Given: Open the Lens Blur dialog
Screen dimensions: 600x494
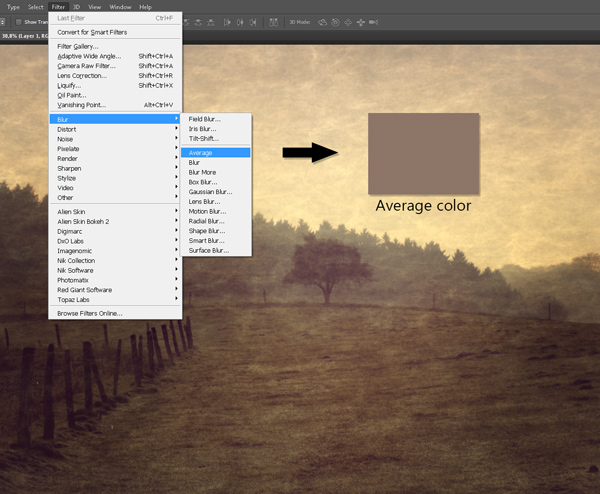Looking at the screenshot, I should [x=216, y=202].
